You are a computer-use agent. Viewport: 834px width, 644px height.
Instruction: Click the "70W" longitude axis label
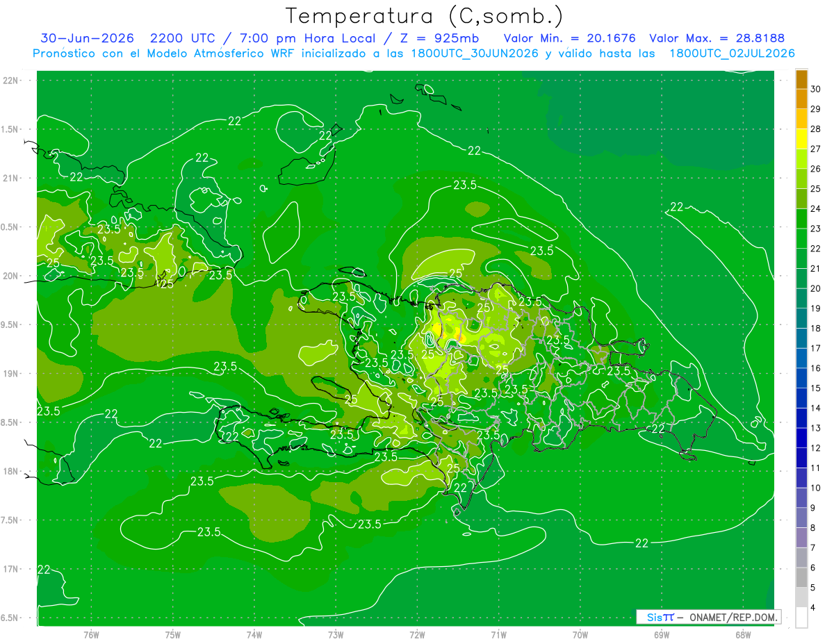(580, 635)
